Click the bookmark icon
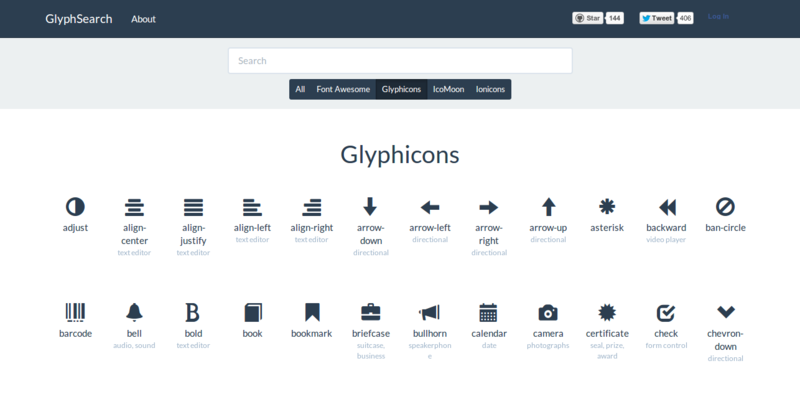Image resolution: width=800 pixels, height=399 pixels. pyautogui.click(x=312, y=312)
